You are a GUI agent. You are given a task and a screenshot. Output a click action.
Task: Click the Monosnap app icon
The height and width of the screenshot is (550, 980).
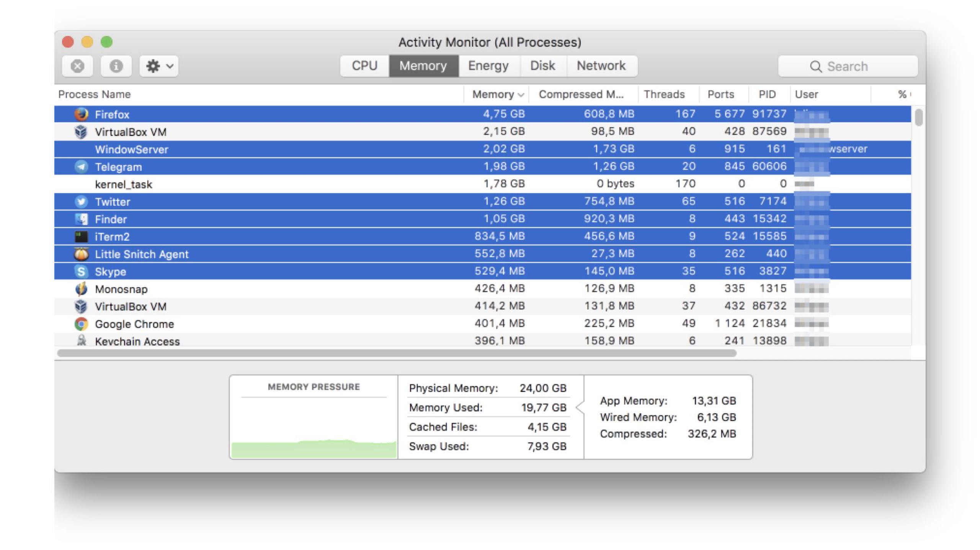tap(81, 289)
